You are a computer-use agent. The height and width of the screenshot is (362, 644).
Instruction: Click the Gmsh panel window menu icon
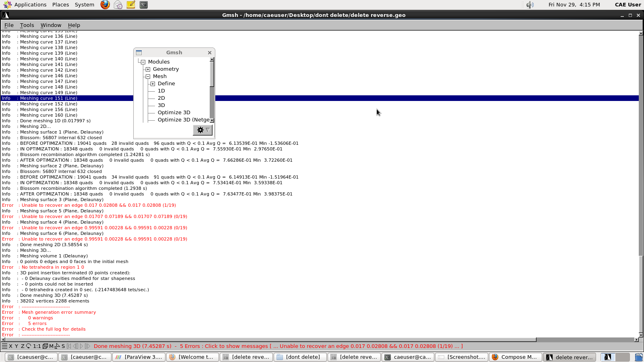point(139,53)
